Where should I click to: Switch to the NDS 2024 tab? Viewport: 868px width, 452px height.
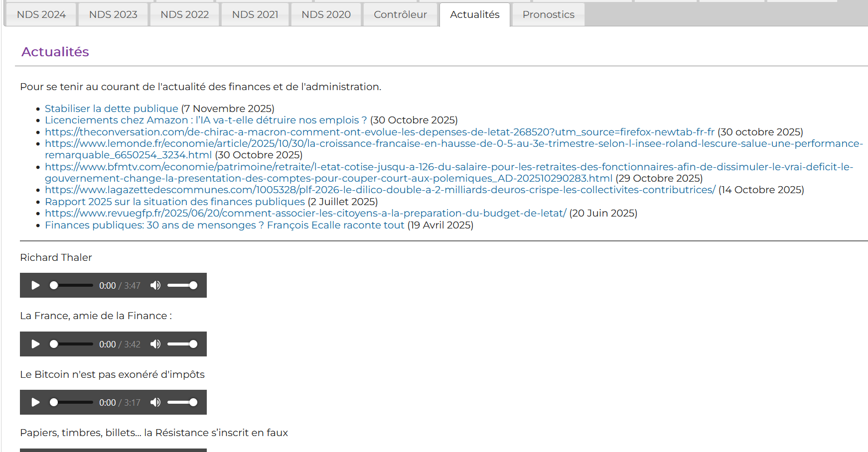41,14
